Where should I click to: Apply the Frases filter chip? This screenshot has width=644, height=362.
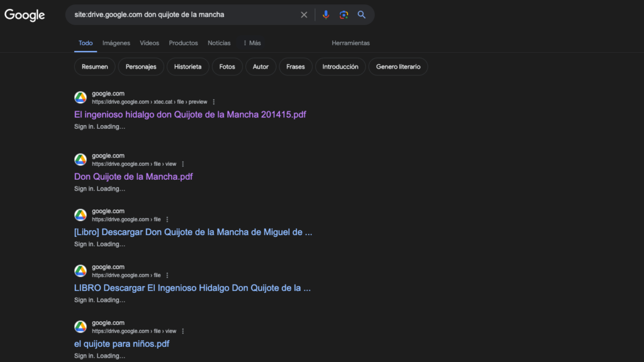click(296, 67)
